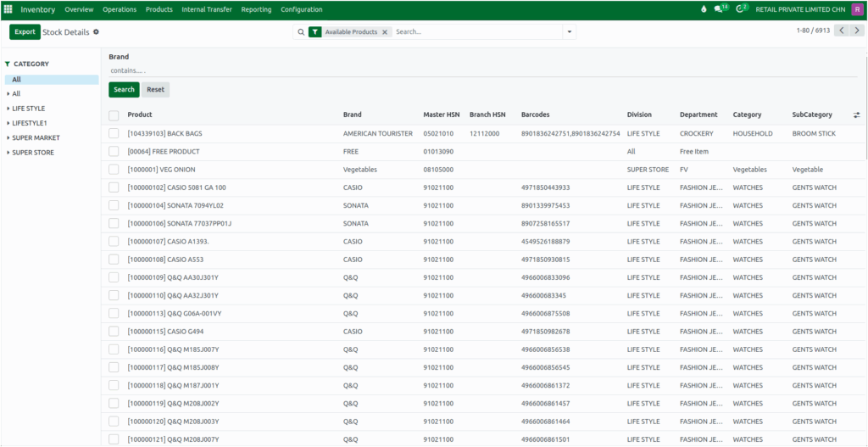Screen dimensions: 868x447
Task: Open the search options dropdown arrow
Action: pos(569,32)
